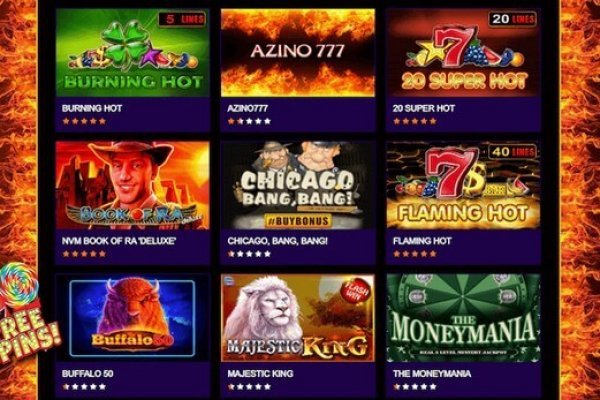Click the NVM BOOK OF RA 'DELUXE' title
The width and height of the screenshot is (600, 400).
(119, 241)
